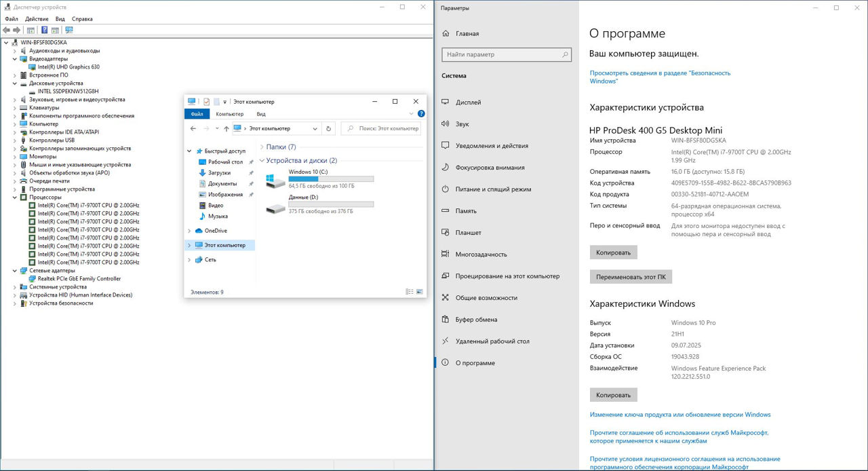
Task: Click the Переименовать этот ПК button
Action: point(630,277)
